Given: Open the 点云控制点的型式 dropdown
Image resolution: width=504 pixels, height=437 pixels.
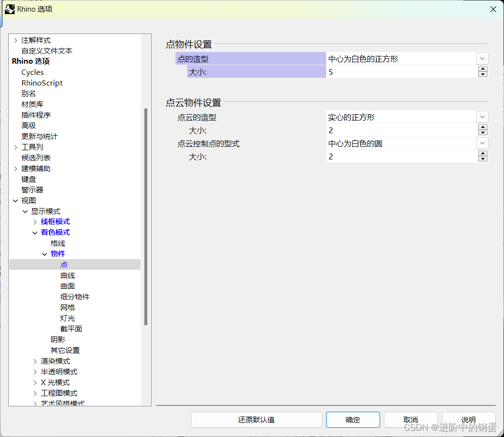Looking at the screenshot, I should pos(482,143).
